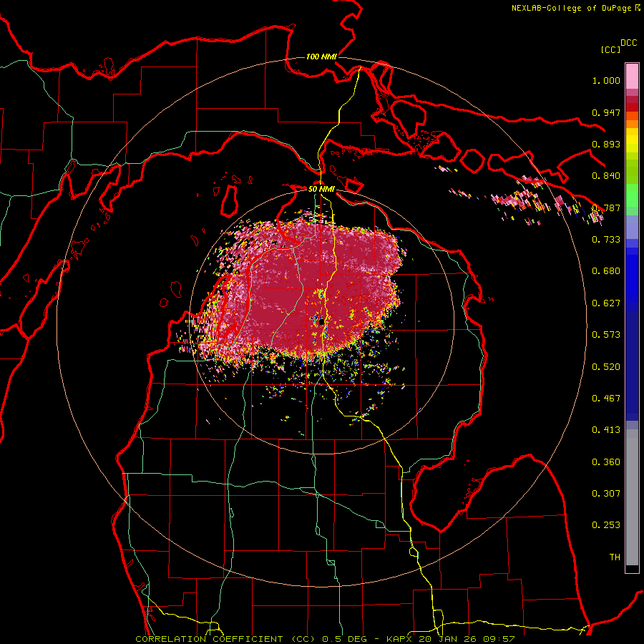Click the 0.307 legend value
This screenshot has width=644, height=644.
[606, 494]
